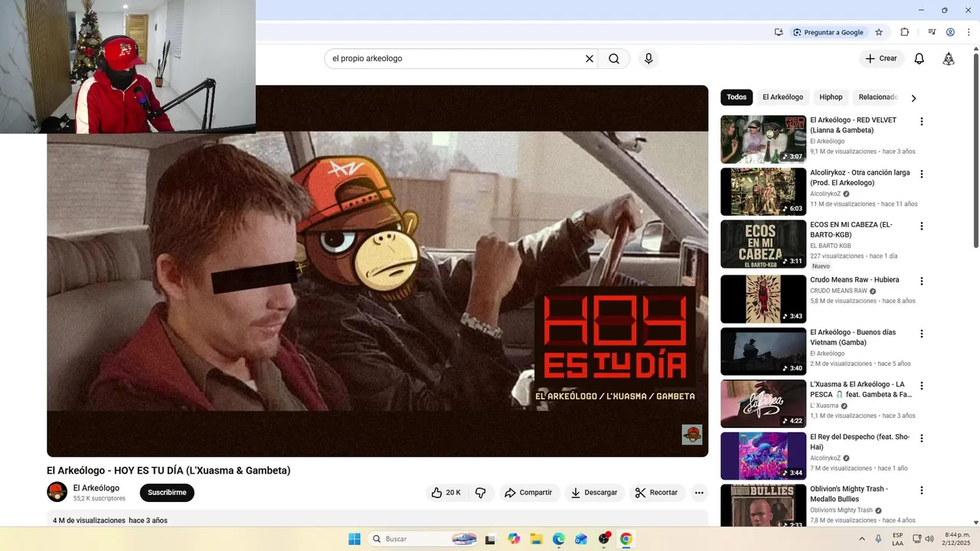Open options for Medallo Bullies video

(922, 491)
